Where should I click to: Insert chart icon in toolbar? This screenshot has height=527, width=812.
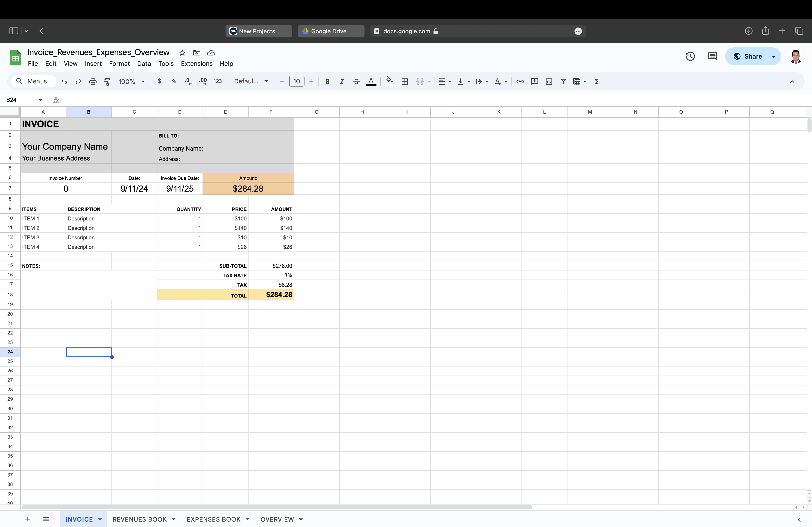click(x=549, y=81)
